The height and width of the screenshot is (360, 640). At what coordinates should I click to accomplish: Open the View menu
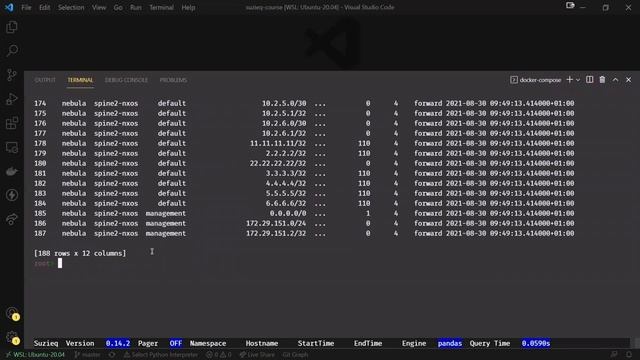pos(99,7)
